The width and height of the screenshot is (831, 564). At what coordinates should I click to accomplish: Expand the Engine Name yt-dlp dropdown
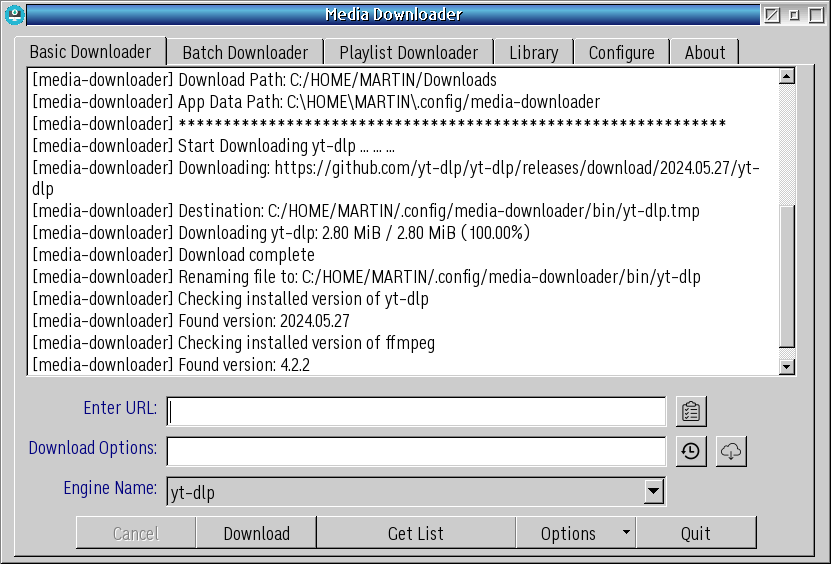click(x=653, y=491)
